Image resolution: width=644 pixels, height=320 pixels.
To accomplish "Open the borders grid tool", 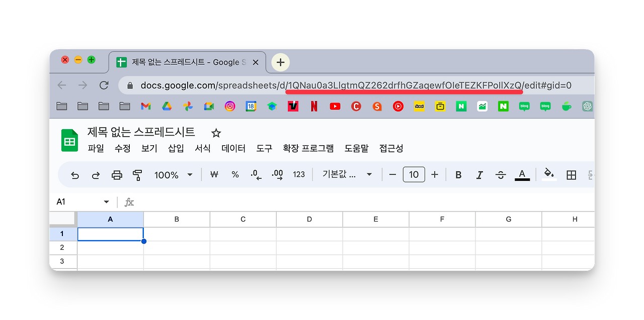I will 571,175.
